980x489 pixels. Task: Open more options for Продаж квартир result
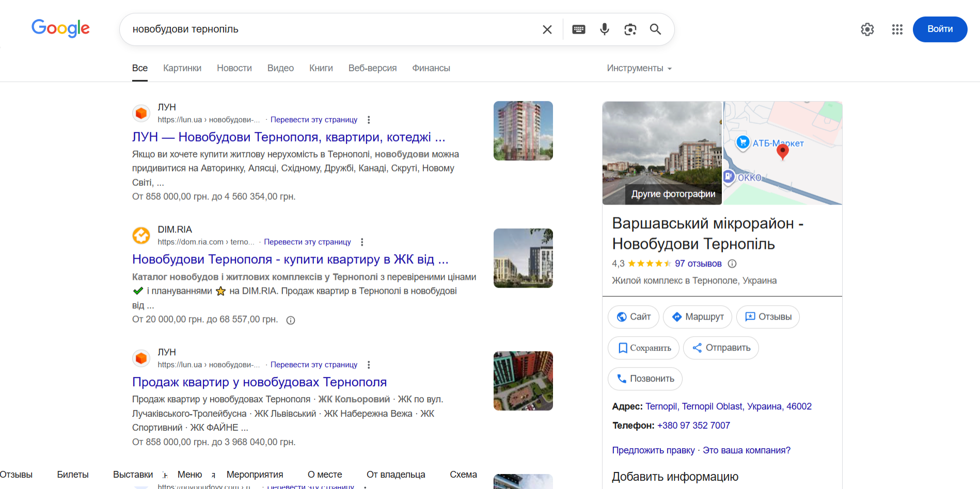[x=369, y=365]
